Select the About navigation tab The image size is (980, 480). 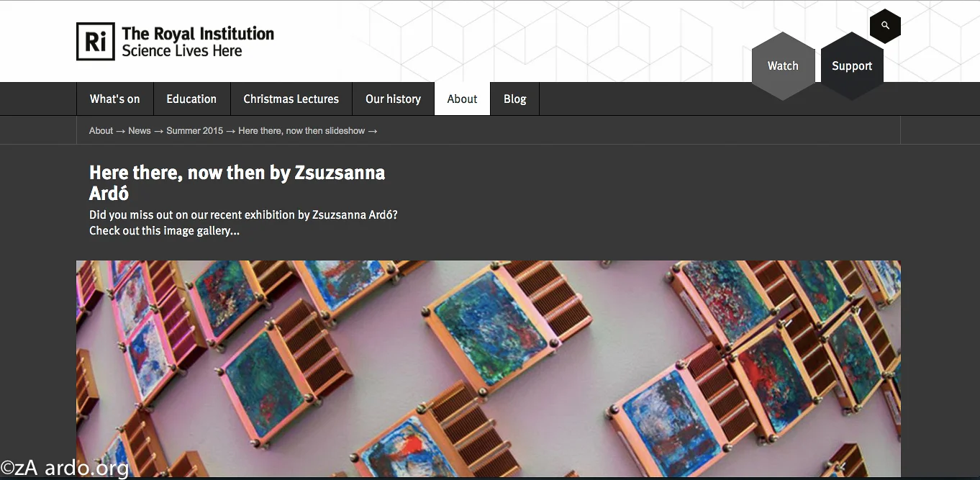coord(462,99)
